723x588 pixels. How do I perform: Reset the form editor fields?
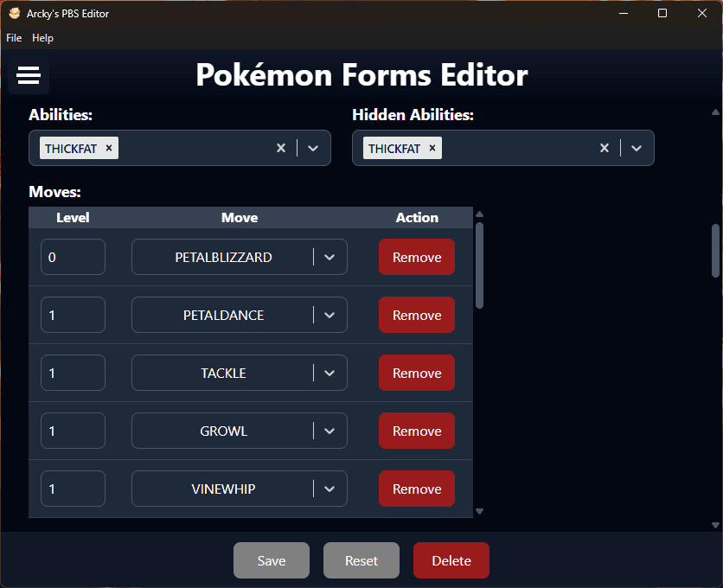pyautogui.click(x=361, y=561)
